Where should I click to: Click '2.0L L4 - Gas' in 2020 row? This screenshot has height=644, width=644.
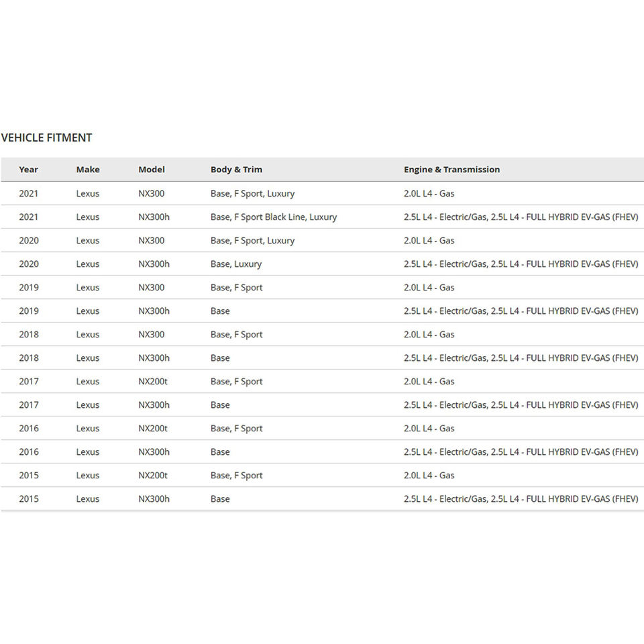coord(429,241)
